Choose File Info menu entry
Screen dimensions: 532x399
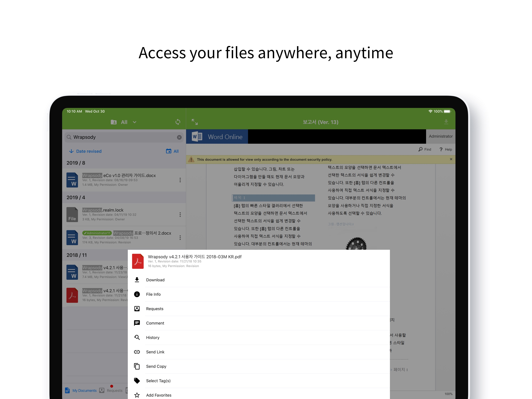pyautogui.click(x=153, y=294)
